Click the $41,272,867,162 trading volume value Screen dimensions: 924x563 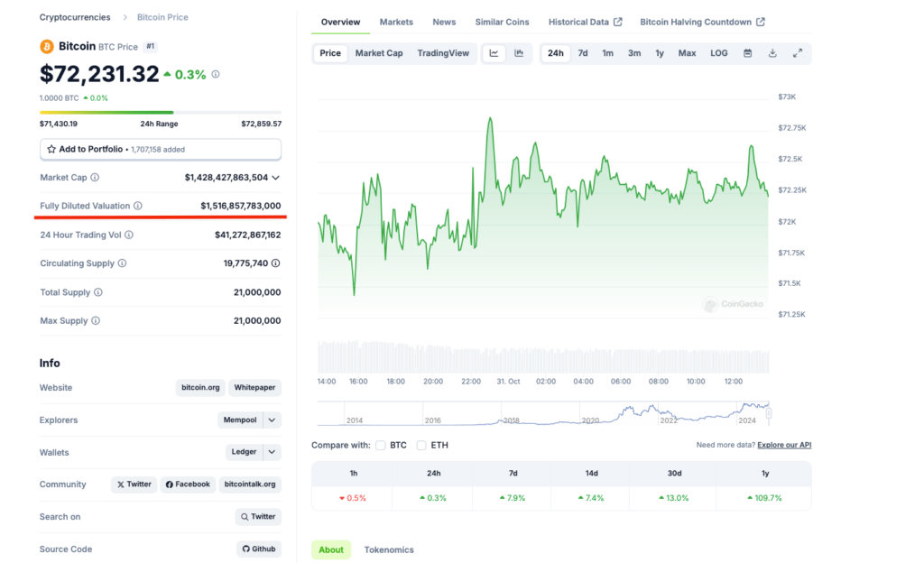point(247,235)
